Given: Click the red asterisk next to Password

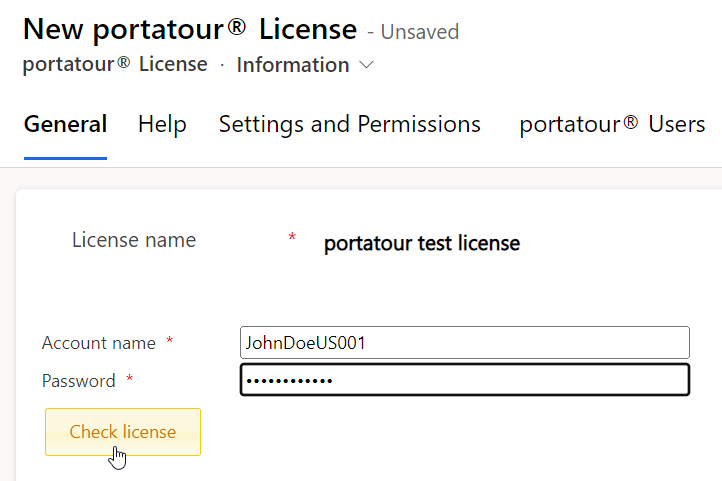Looking at the screenshot, I should [129, 380].
